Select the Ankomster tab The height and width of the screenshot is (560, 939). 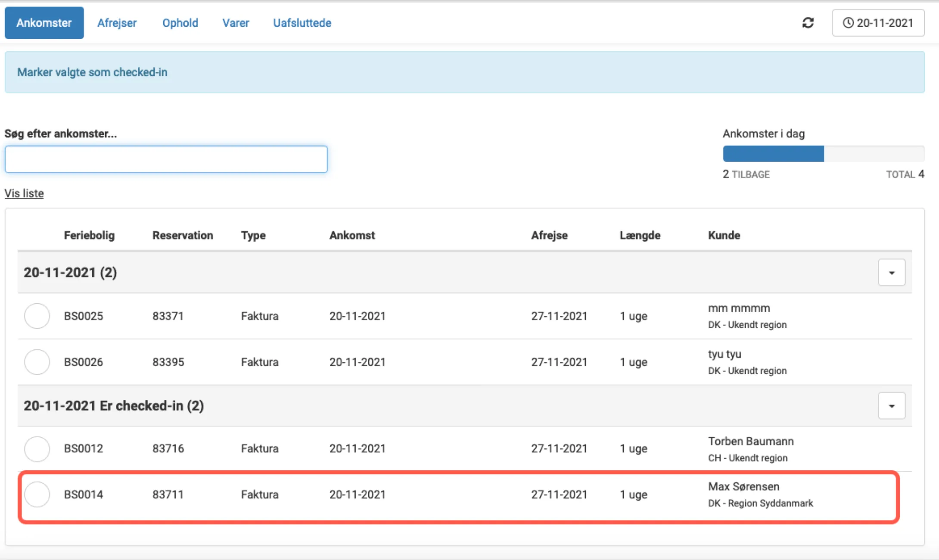[44, 23]
